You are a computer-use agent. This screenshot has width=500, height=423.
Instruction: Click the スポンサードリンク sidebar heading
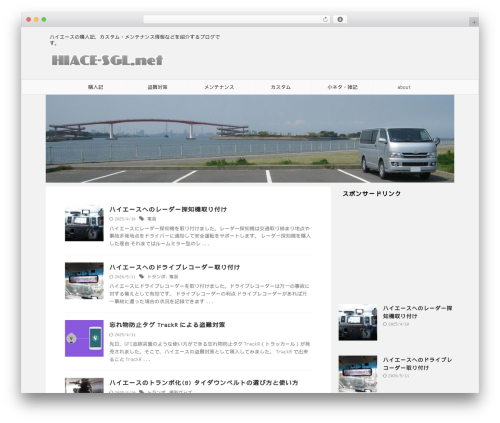click(x=372, y=194)
